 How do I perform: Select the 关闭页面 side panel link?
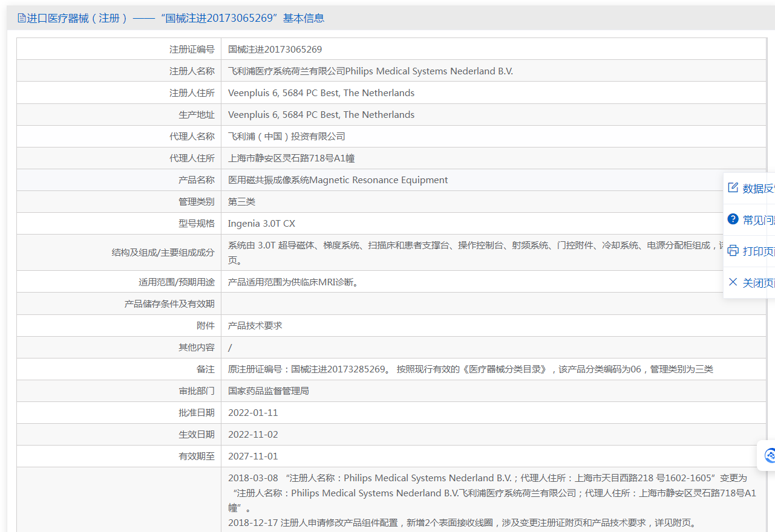coord(759,282)
